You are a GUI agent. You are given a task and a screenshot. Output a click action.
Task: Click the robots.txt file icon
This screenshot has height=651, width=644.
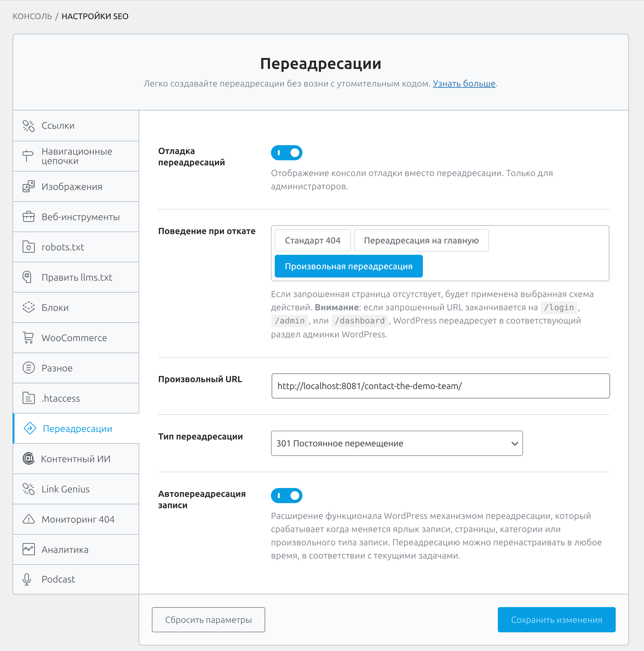click(29, 247)
